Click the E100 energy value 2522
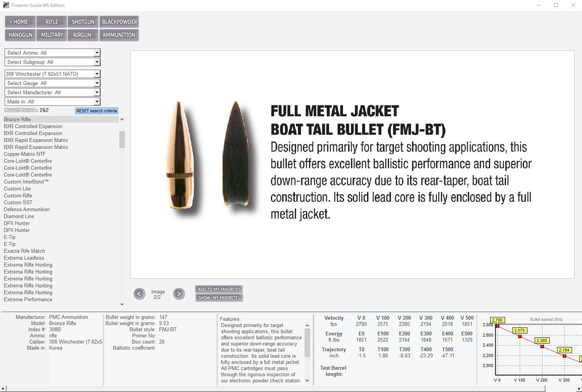This screenshot has width=582, height=392. (x=383, y=340)
